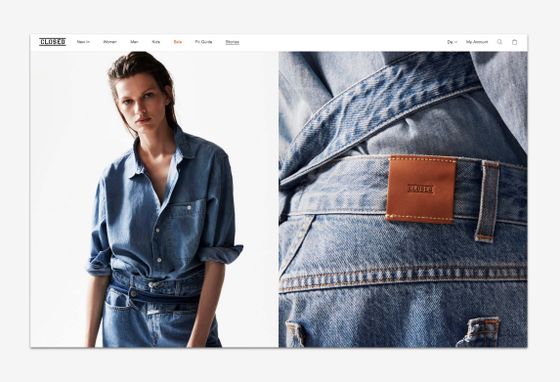Open the Fit Guide menu item
This screenshot has height=382, width=560.
204,42
